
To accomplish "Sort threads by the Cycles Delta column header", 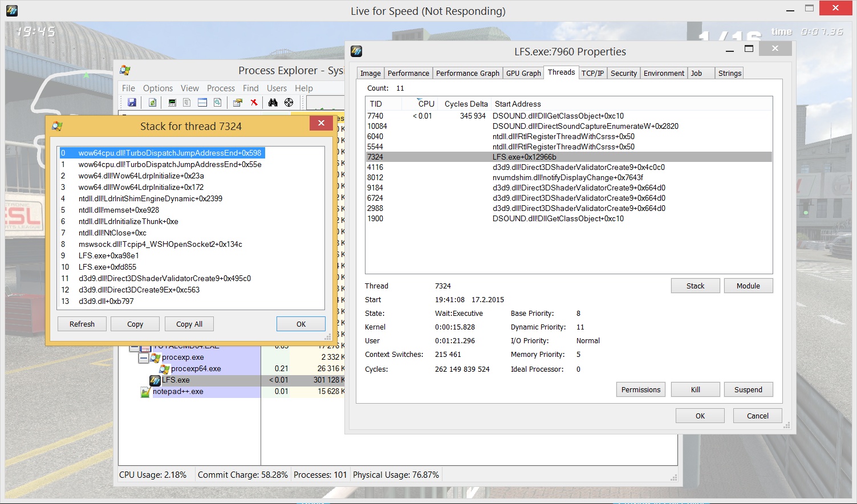I will coord(465,104).
